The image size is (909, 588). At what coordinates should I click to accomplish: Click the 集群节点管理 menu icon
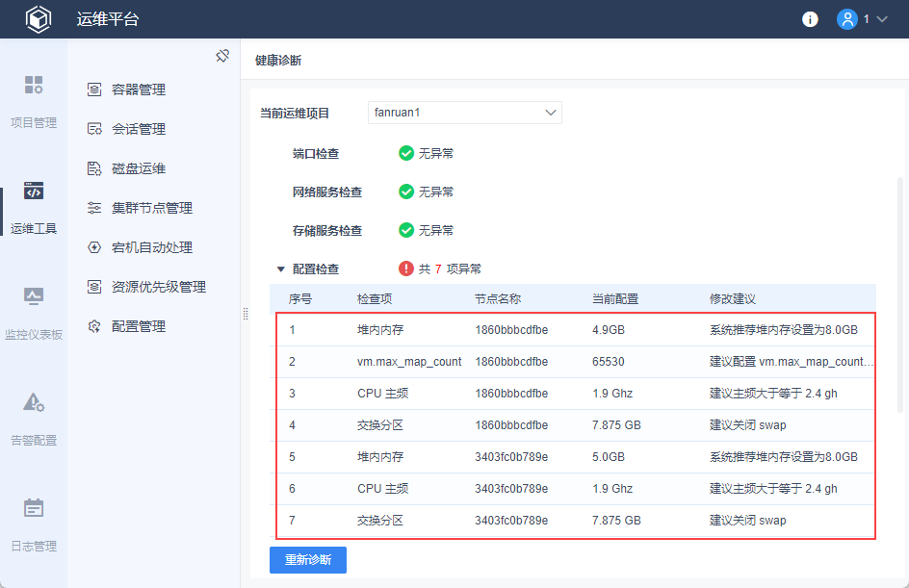coord(94,208)
